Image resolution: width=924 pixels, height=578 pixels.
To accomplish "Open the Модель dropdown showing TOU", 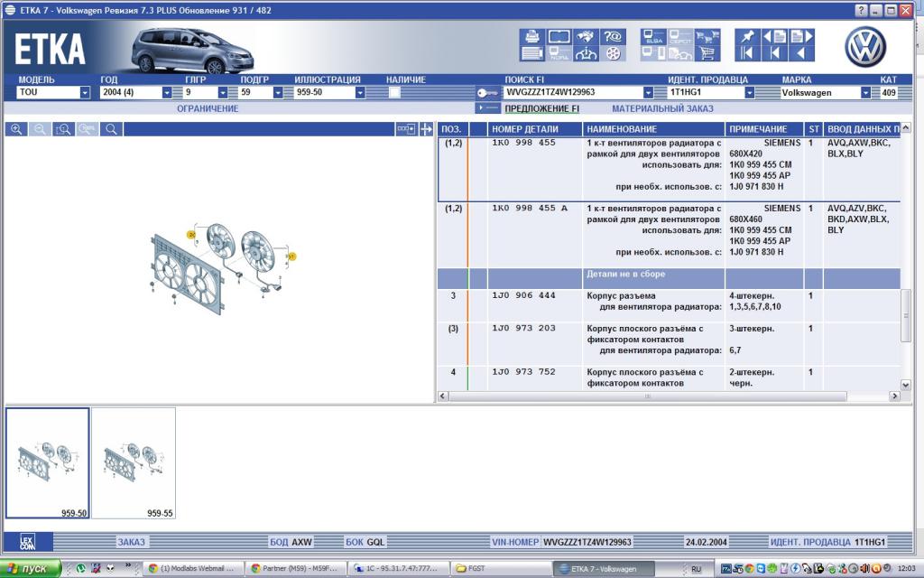I will 85,93.
